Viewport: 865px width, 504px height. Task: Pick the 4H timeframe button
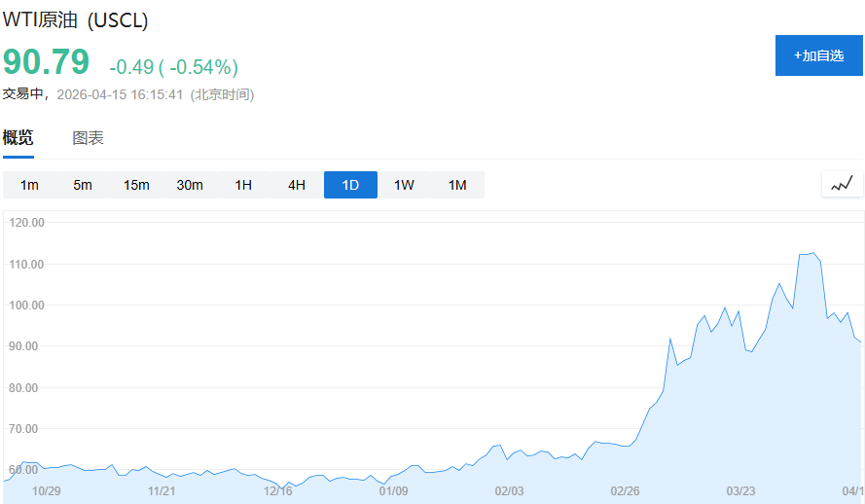pos(297,185)
